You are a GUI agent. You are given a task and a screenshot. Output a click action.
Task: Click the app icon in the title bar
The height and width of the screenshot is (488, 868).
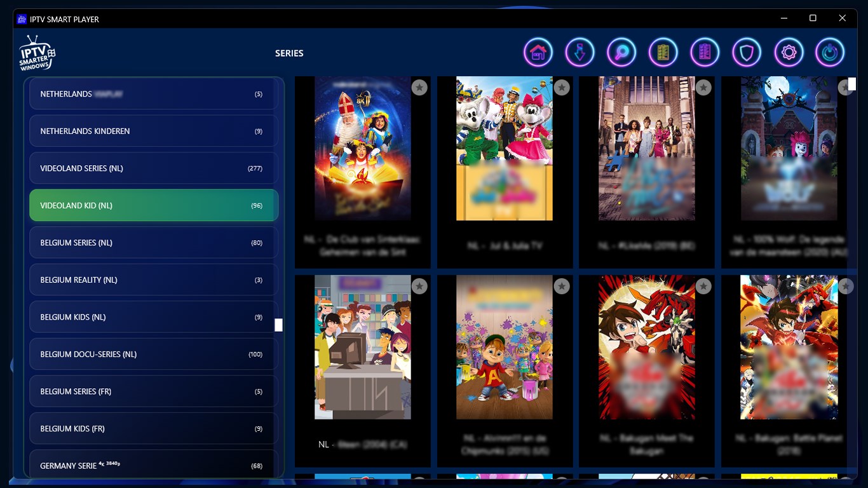[20, 19]
